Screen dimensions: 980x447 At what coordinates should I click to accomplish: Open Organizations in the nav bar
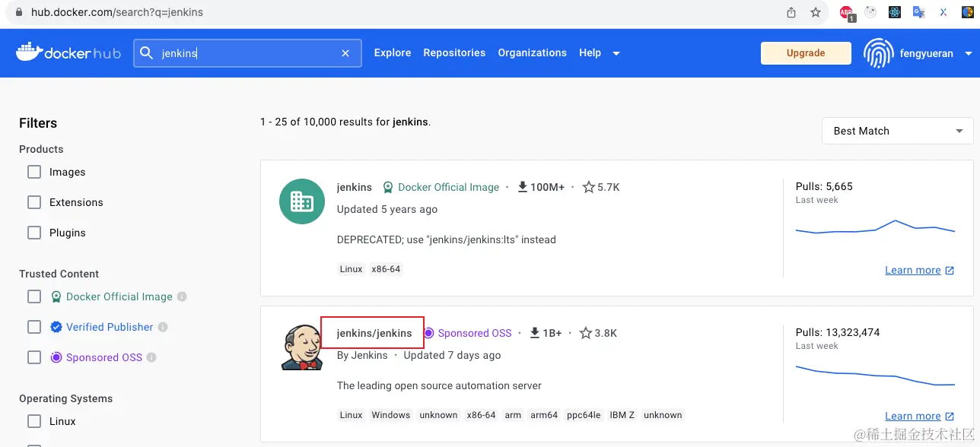[532, 52]
